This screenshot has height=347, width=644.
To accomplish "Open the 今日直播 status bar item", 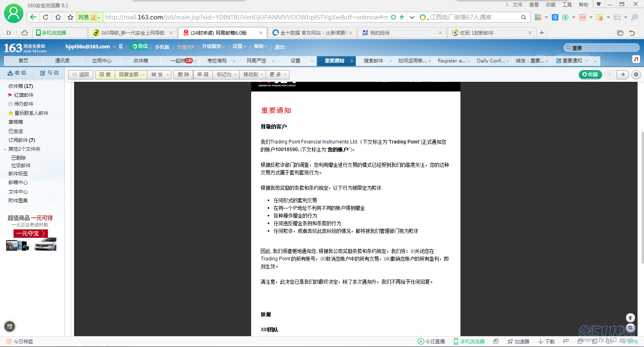I will point(431,341).
